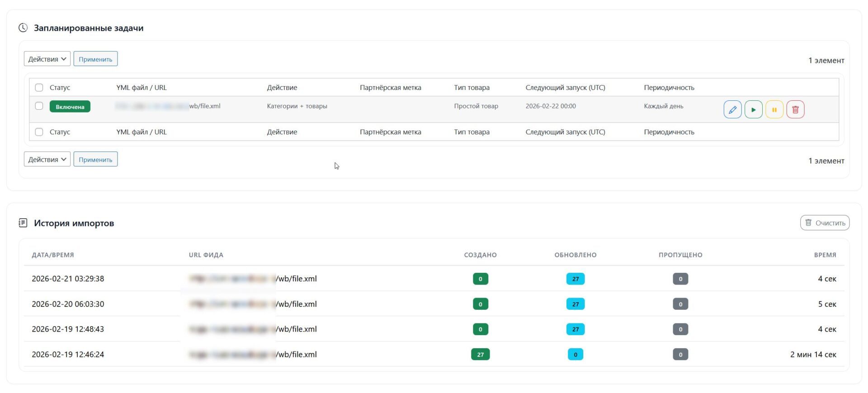
Task: Click top Следующий запуск (UTC) column header
Action: 565,88
